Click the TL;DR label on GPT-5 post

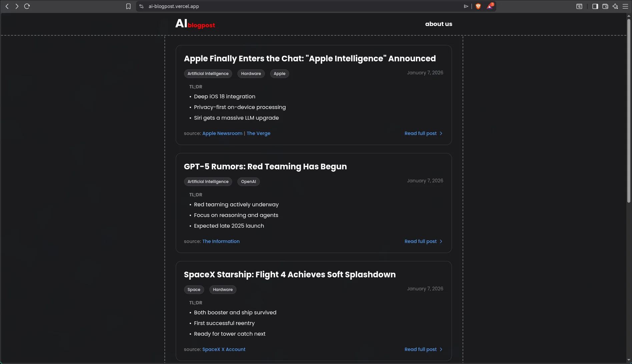196,195
